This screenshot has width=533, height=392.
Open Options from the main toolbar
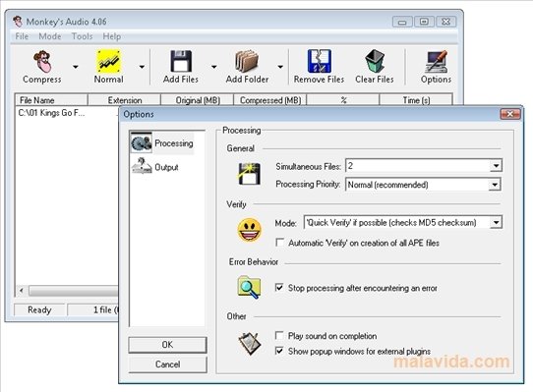pos(436,67)
